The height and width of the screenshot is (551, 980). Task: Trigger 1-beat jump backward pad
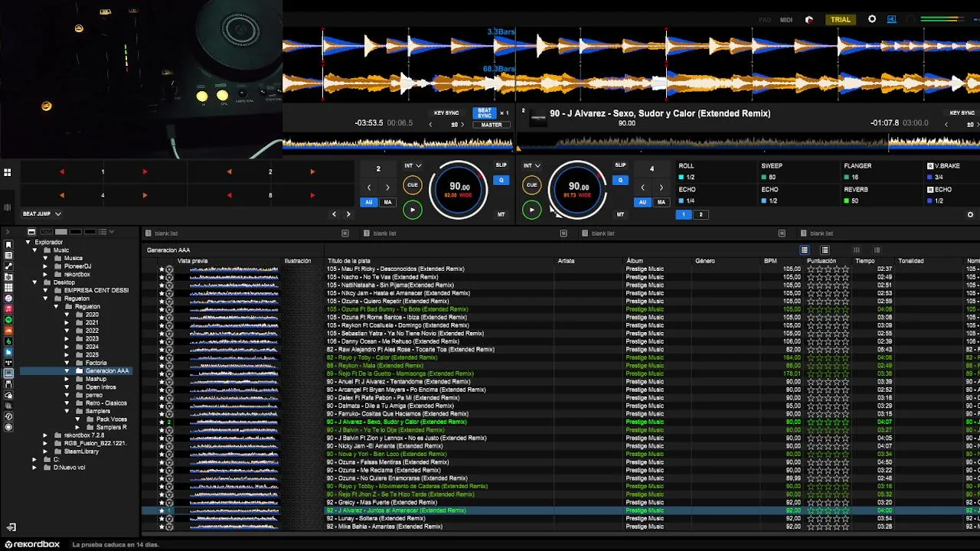pyautogui.click(x=62, y=171)
